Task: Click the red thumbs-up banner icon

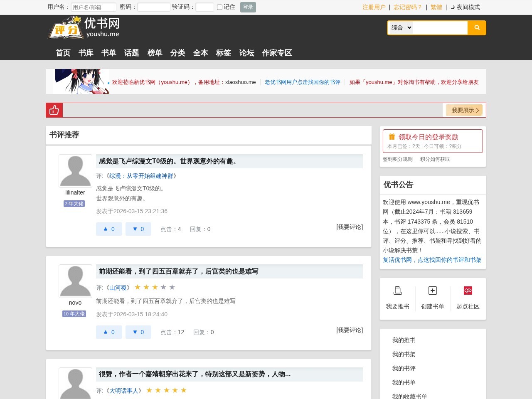Action: pyautogui.click(x=54, y=110)
